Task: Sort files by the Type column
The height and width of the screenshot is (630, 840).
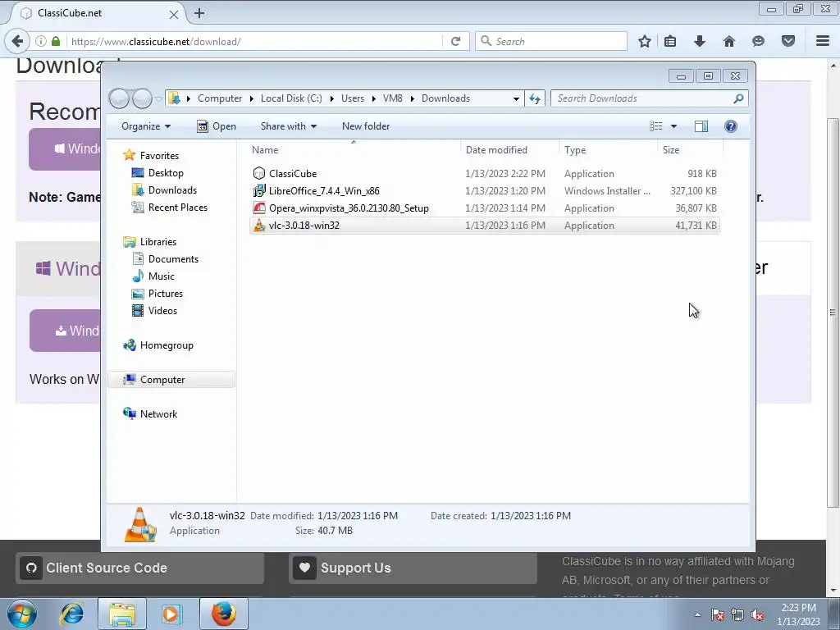Action: click(608, 150)
